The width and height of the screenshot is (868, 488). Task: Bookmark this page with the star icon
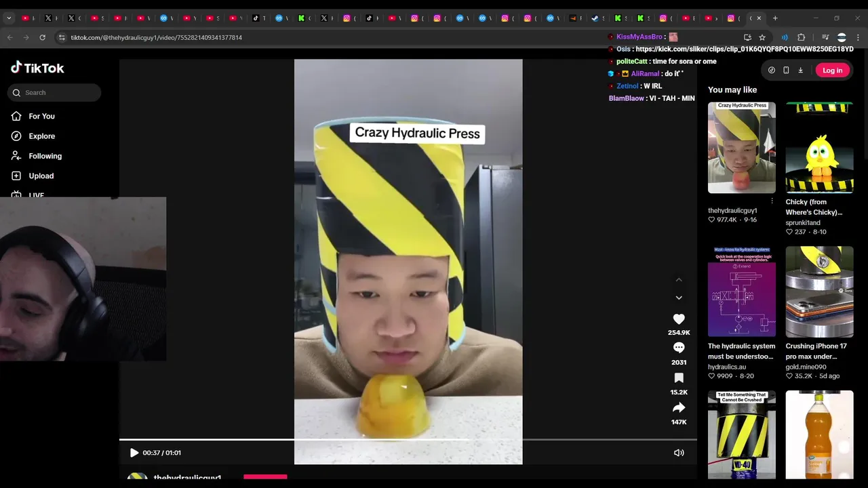(762, 37)
